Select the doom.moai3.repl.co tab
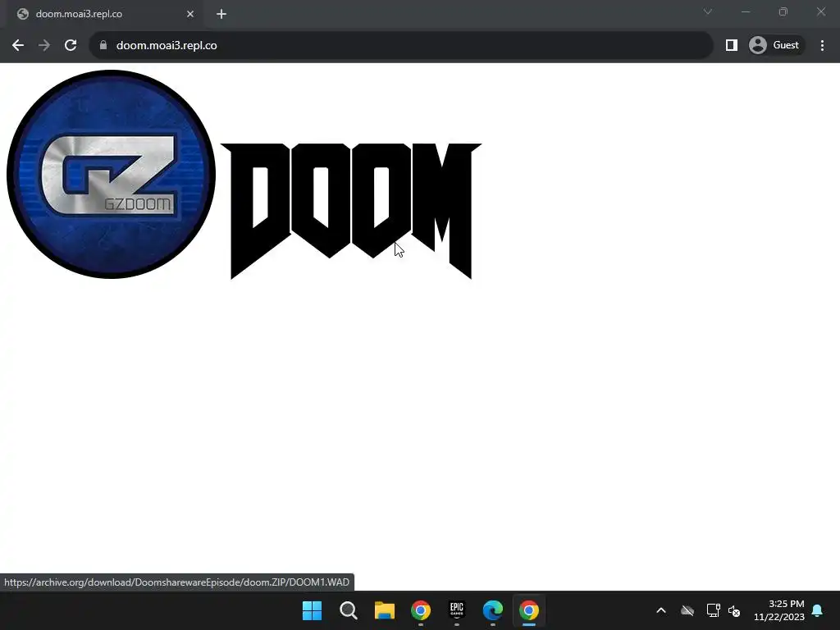The width and height of the screenshot is (840, 630). click(x=105, y=15)
